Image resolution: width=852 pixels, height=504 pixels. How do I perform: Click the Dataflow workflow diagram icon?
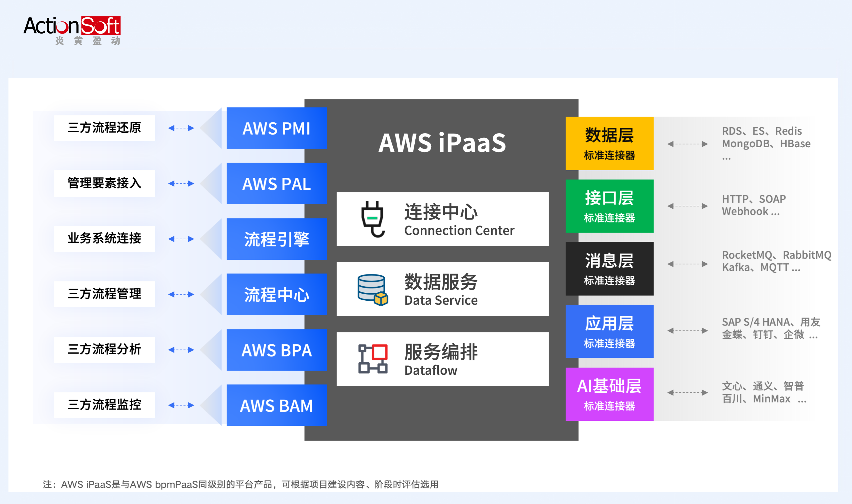point(373,359)
